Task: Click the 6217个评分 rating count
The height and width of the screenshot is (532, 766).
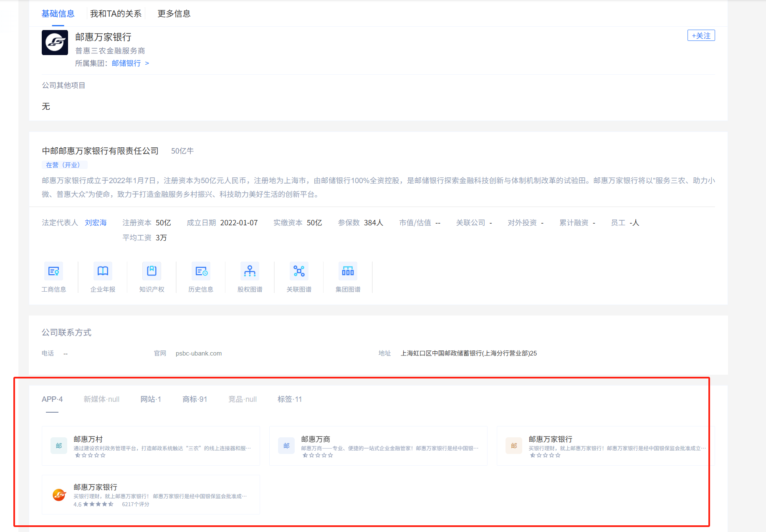Action: pyautogui.click(x=136, y=504)
